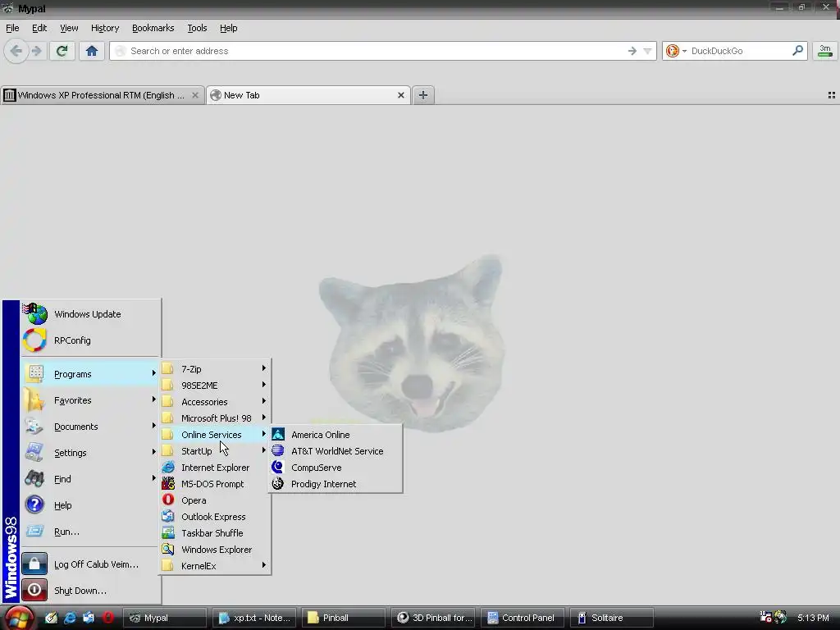
Task: Open RPConfig from the Start menu
Action: tap(90, 340)
